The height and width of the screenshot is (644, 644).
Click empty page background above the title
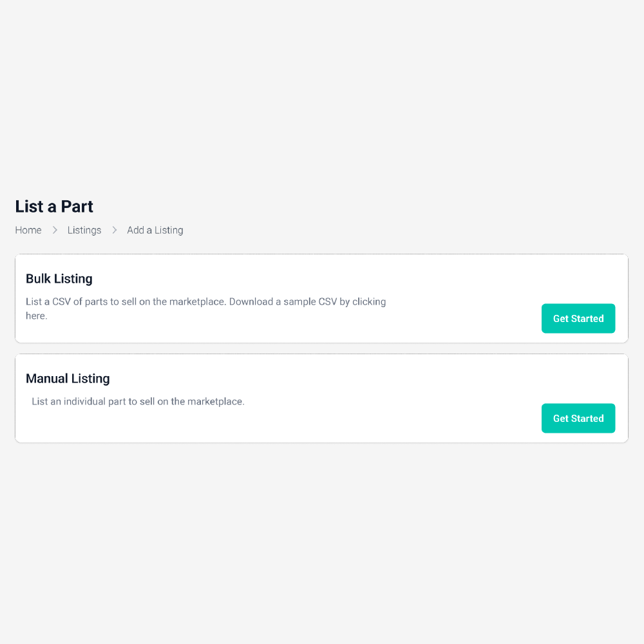[x=322, y=97]
